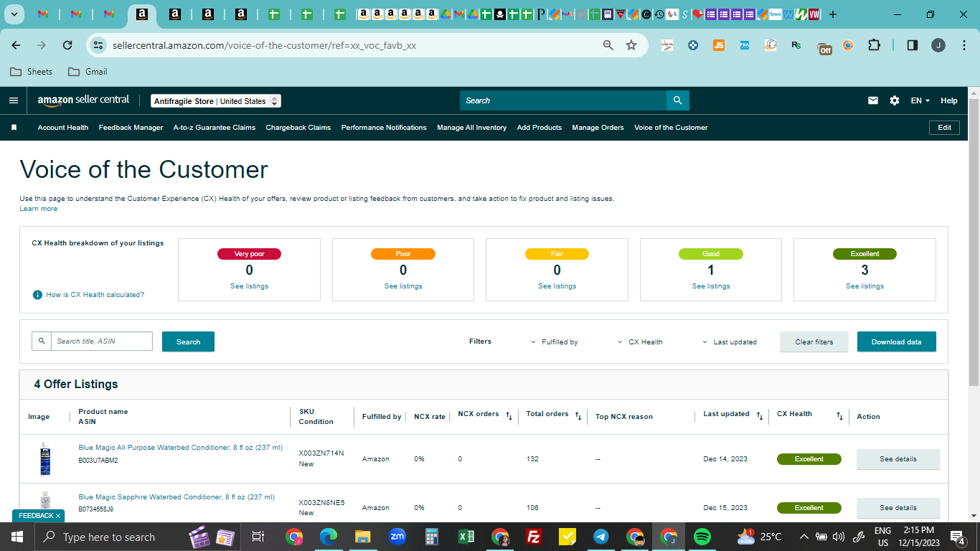Go to A-to-z Guarantee Claims

215,128
